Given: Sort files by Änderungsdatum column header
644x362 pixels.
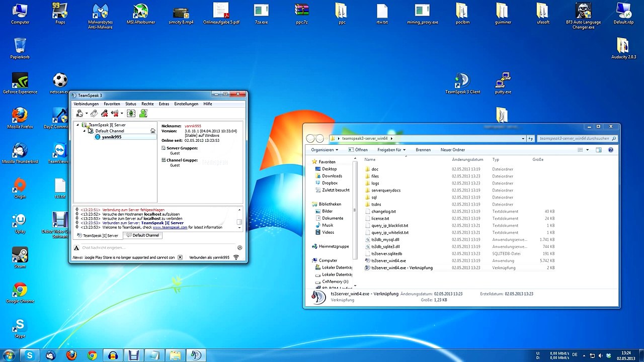Looking at the screenshot, I should [467, 159].
